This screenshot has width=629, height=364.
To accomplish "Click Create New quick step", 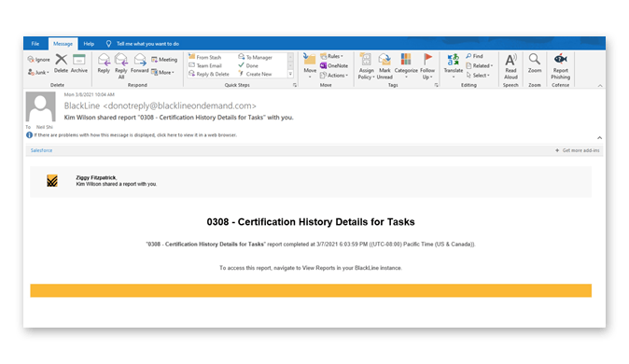I will [x=255, y=74].
